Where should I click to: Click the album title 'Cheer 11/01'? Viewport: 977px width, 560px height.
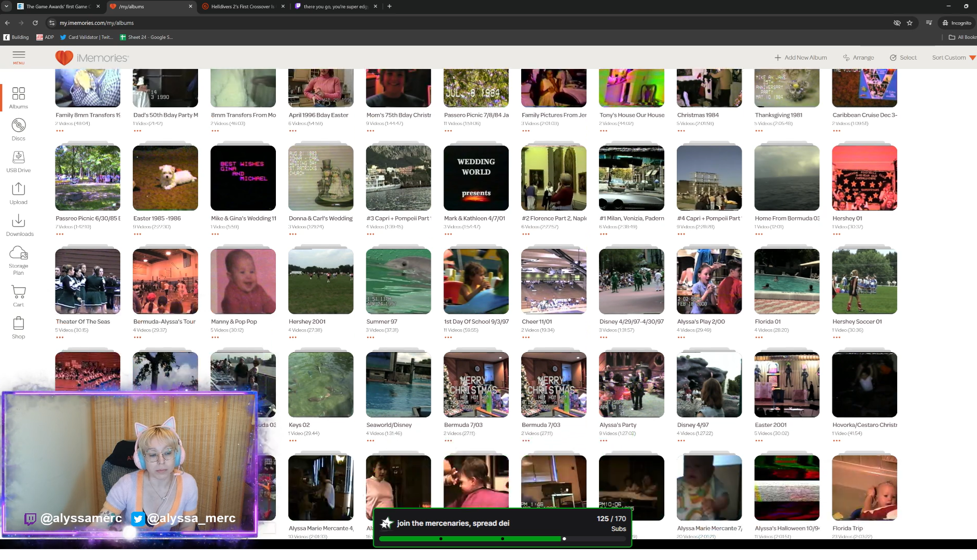(x=537, y=321)
